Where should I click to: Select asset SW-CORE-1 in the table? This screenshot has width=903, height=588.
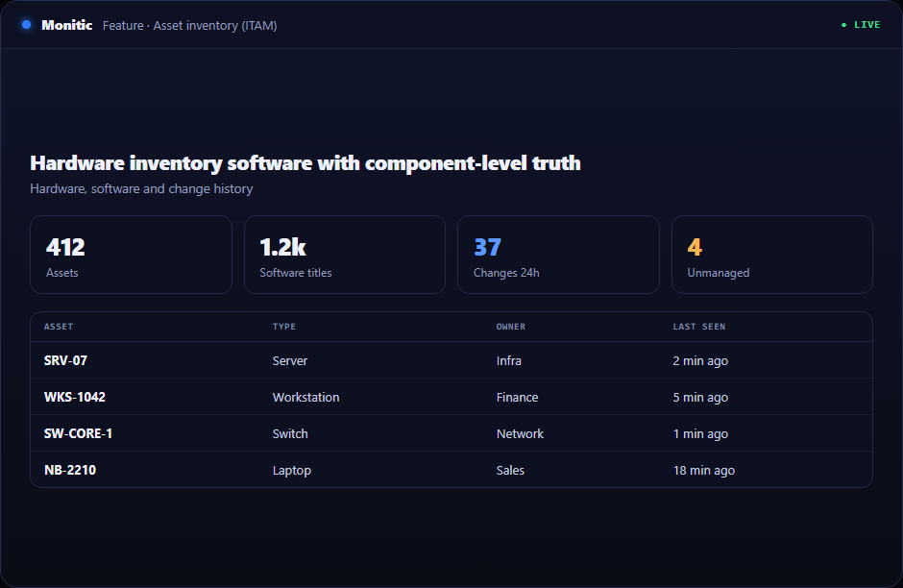[79, 433]
